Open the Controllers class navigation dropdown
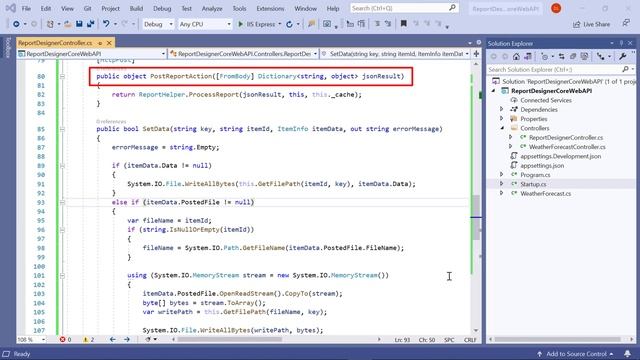Viewport: 640px width, 360px height. pos(243,54)
